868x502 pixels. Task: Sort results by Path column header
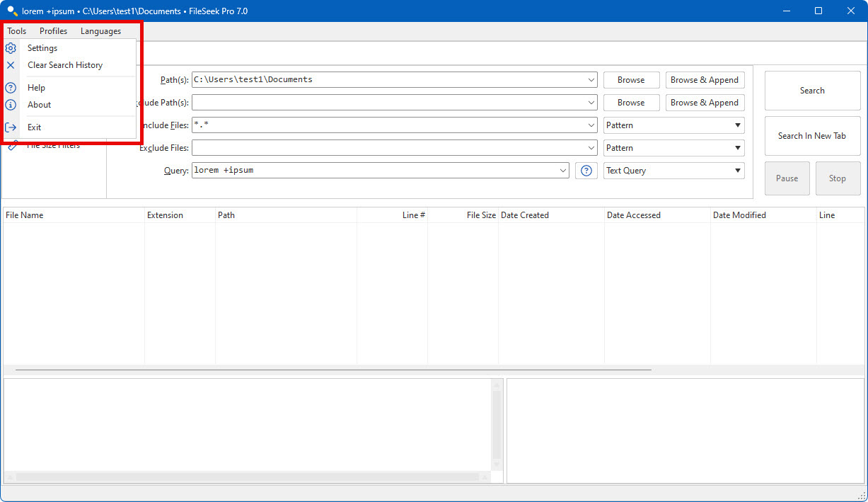pyautogui.click(x=286, y=215)
